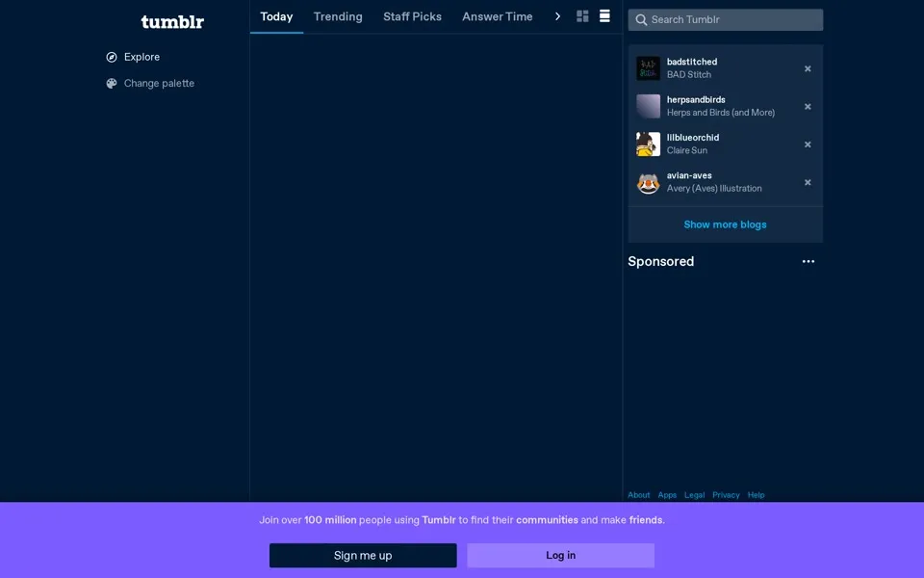The height and width of the screenshot is (578, 924).
Task: Open lilblueorchid avatar thumbnail
Action: pos(648,144)
